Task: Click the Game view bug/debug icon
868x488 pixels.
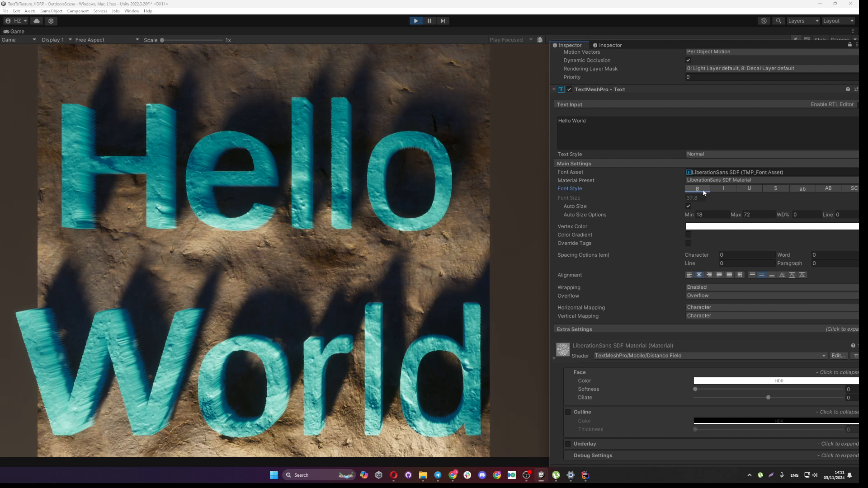Action: 540,40
